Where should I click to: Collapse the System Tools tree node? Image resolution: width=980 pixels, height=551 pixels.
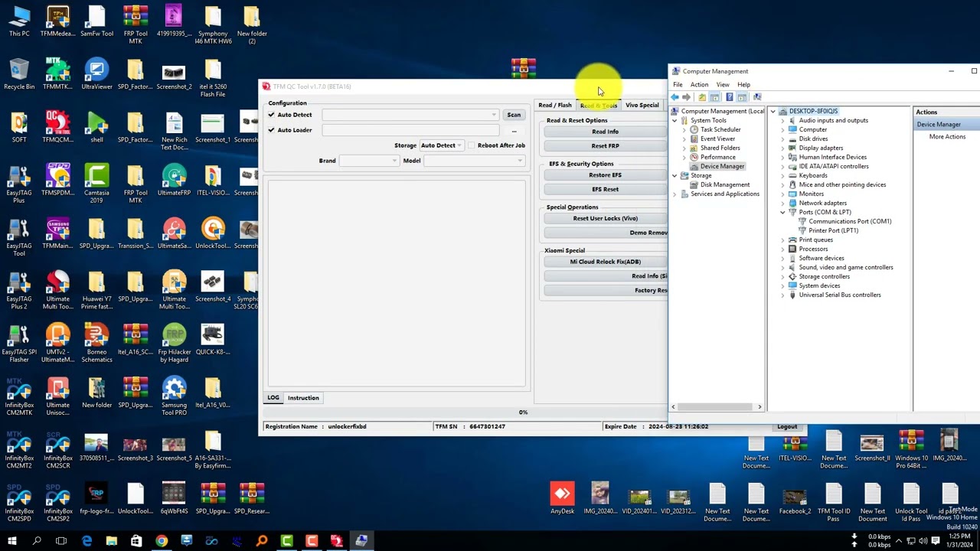[675, 120]
